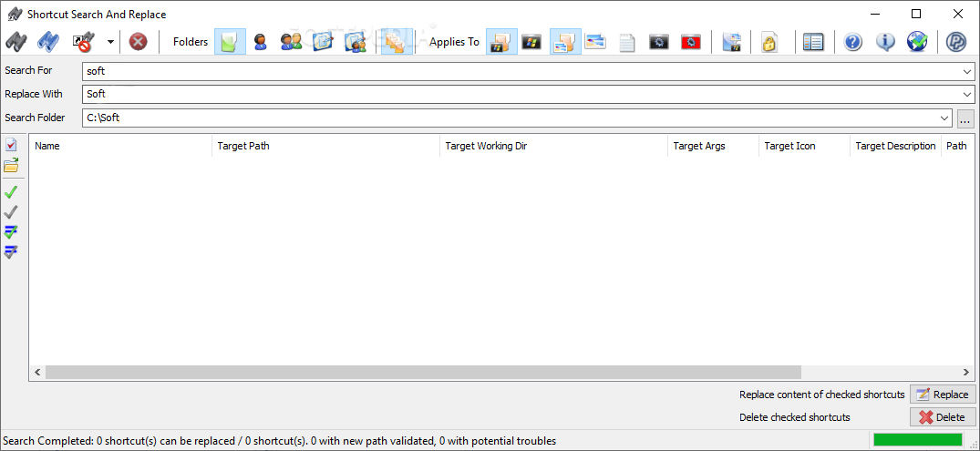Click the Name column header

(x=120, y=146)
